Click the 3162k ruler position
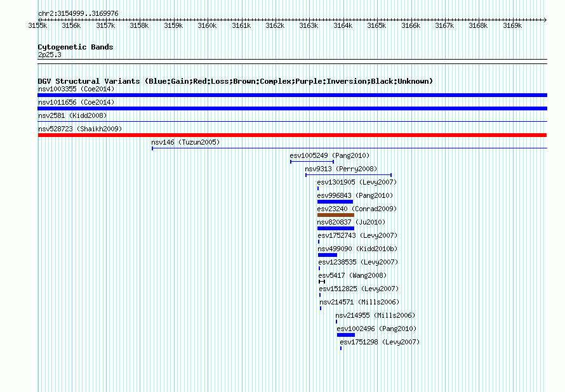Image resolution: width=565 pixels, height=392 pixels. pos(275,25)
